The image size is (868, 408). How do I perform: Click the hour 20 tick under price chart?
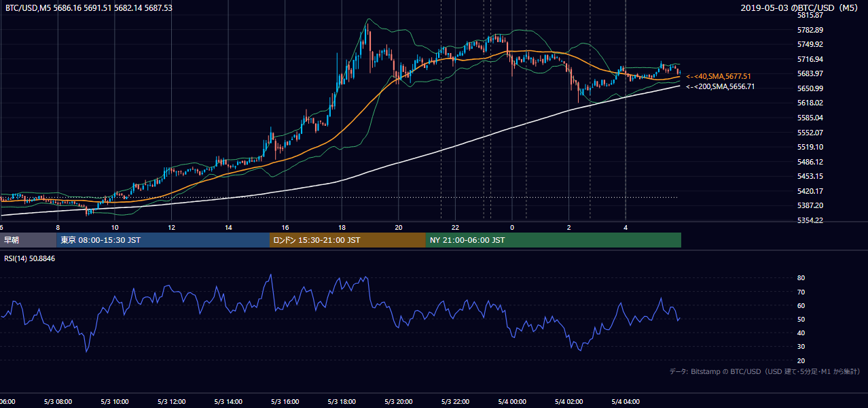click(399, 227)
